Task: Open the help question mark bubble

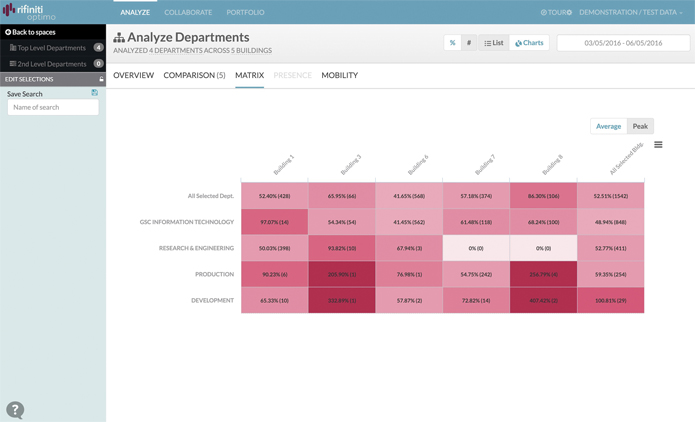Action: click(x=15, y=410)
